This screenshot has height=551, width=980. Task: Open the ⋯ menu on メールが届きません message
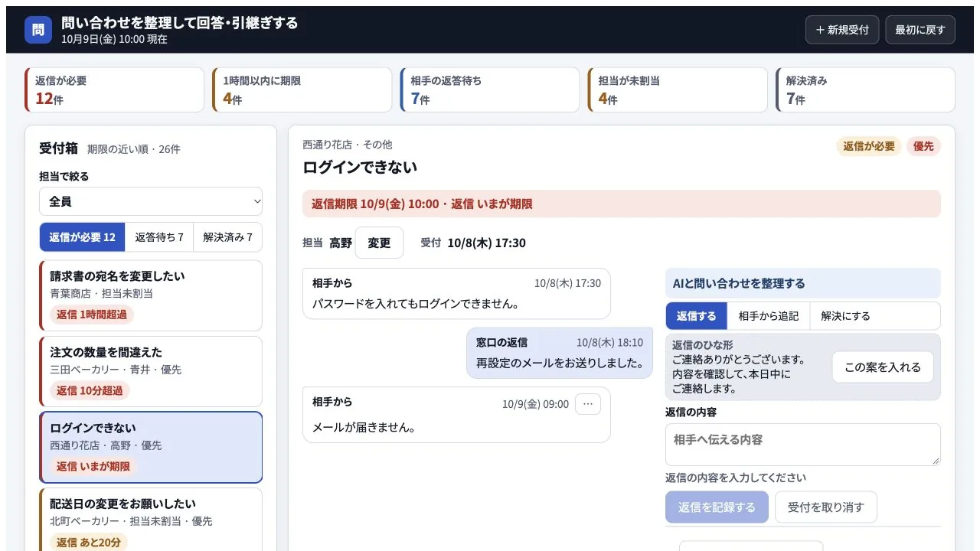[x=588, y=404]
